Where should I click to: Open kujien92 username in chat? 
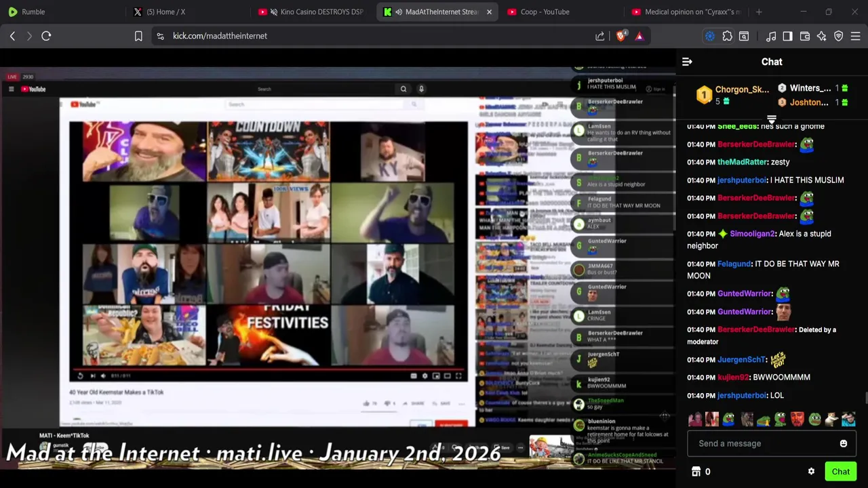point(733,378)
